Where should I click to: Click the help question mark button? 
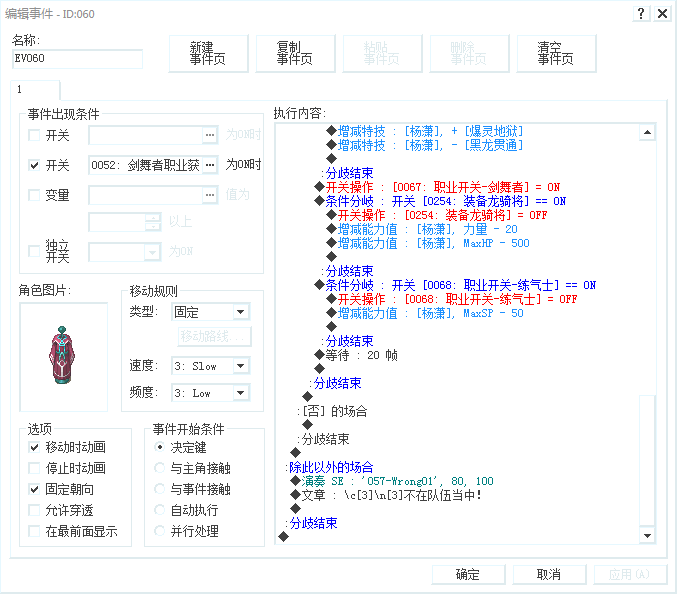(x=641, y=13)
